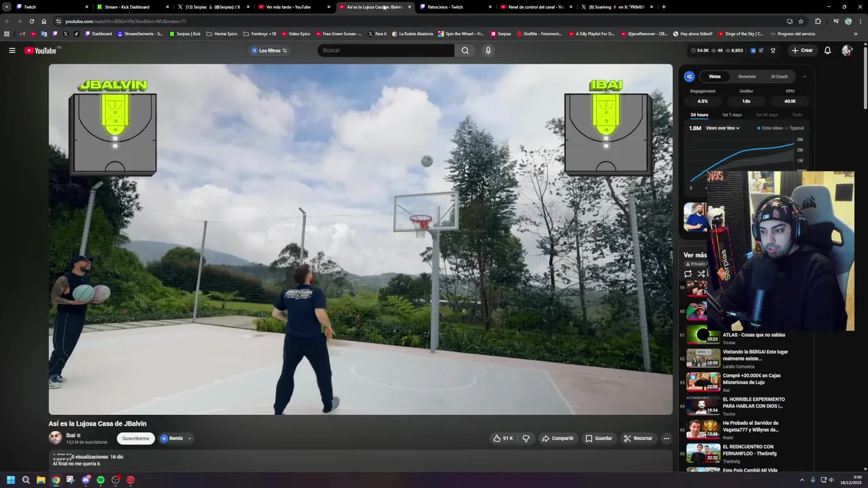This screenshot has width=868, height=488.
Task: Select the Vistas tab
Action: (715, 77)
